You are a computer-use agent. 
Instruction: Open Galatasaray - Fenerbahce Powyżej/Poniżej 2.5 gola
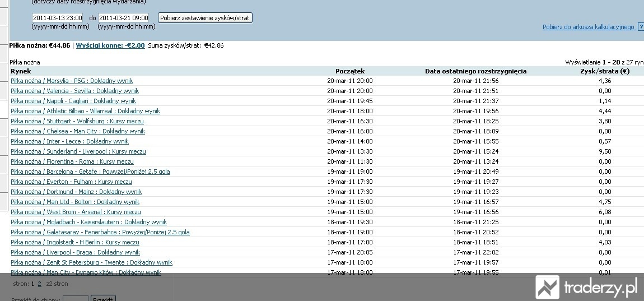pyautogui.click(x=100, y=232)
